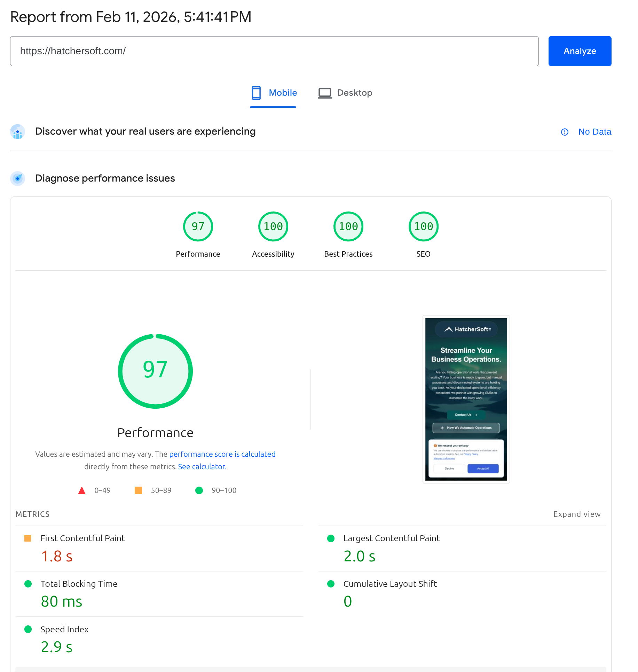Click the real users experience icon
Image resolution: width=638 pixels, height=672 pixels.
17,132
